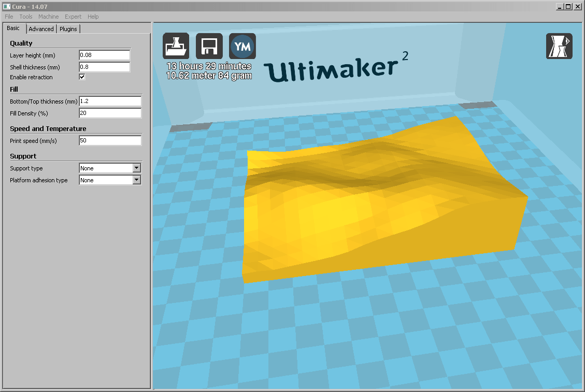Image resolution: width=585 pixels, height=392 pixels.
Task: Click the Bottom/Top thickness input field
Action: pyautogui.click(x=110, y=101)
